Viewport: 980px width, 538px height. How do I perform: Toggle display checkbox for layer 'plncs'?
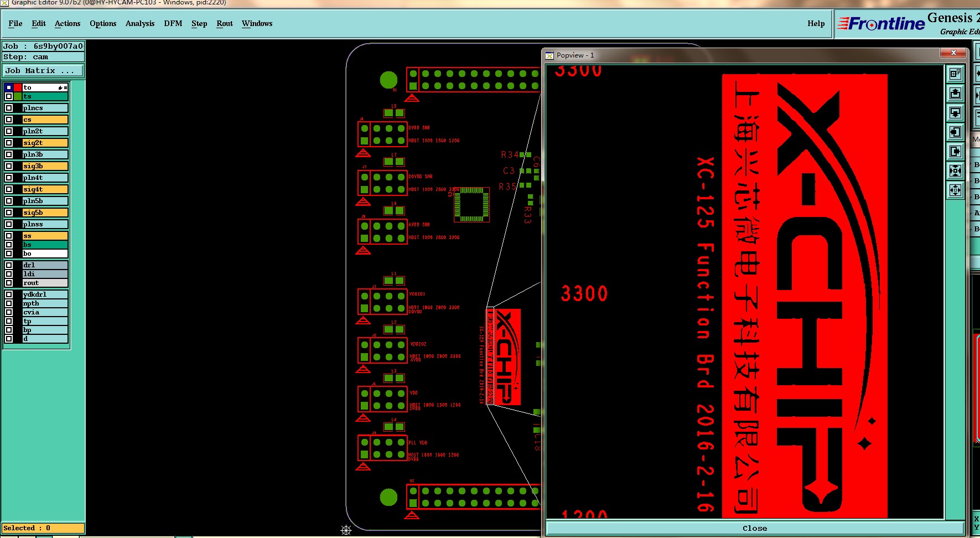(9, 108)
